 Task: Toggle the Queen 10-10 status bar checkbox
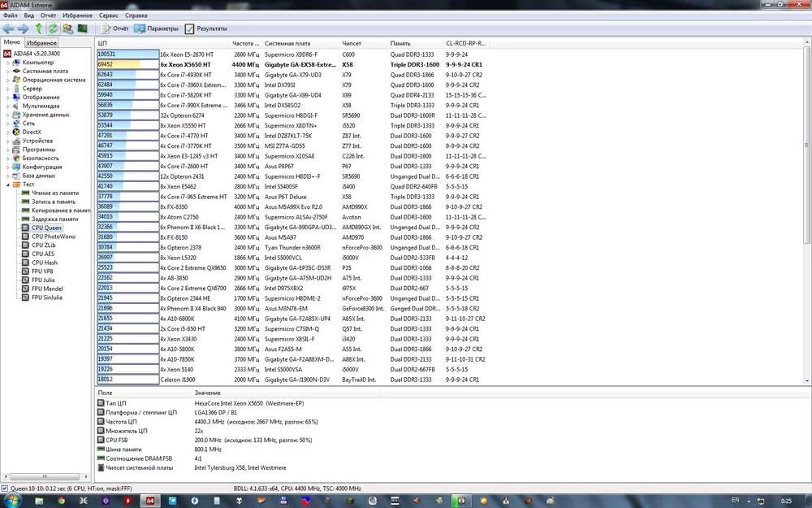pyautogui.click(x=5, y=488)
